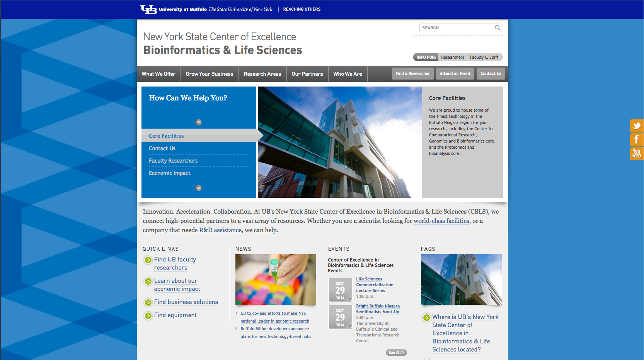Click the 'EVENTS' section heading

339,249
